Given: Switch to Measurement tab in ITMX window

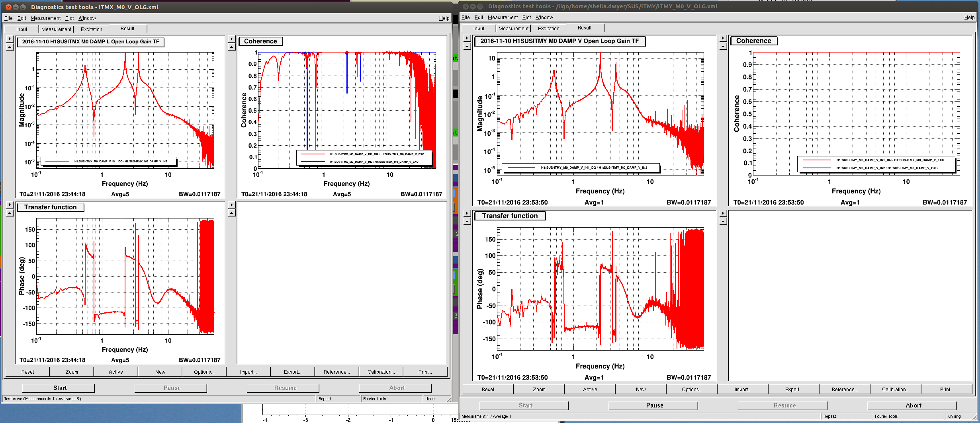Looking at the screenshot, I should click(56, 29).
